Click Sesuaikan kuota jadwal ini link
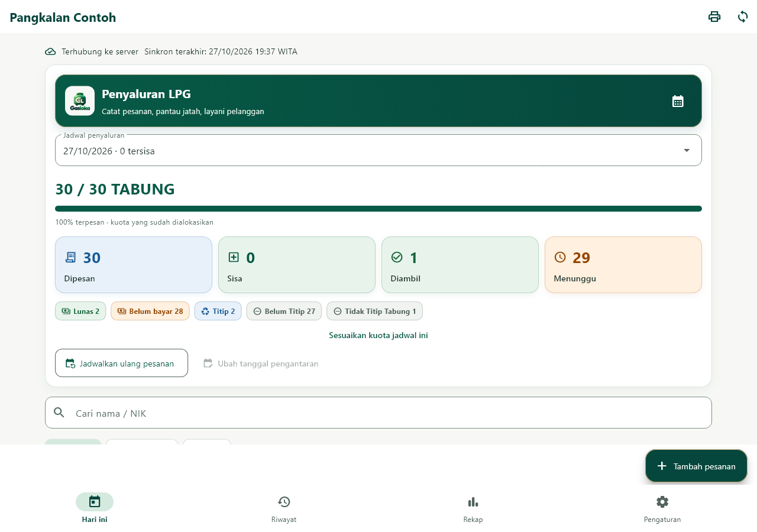 click(378, 335)
